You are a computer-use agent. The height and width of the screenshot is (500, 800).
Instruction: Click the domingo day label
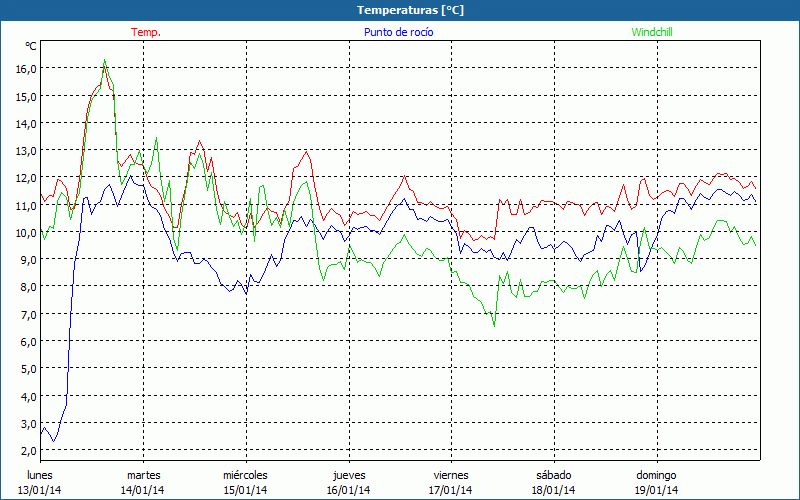tap(657, 475)
